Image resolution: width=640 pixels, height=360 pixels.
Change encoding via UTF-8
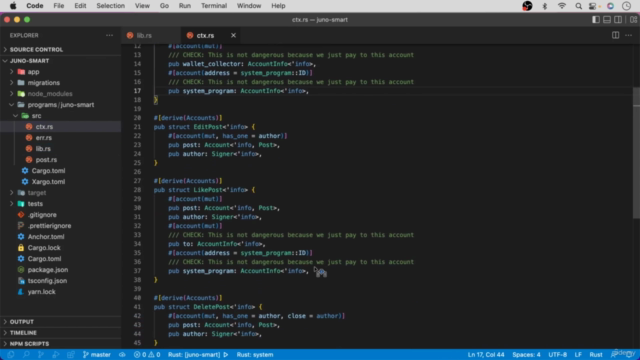pos(558,355)
